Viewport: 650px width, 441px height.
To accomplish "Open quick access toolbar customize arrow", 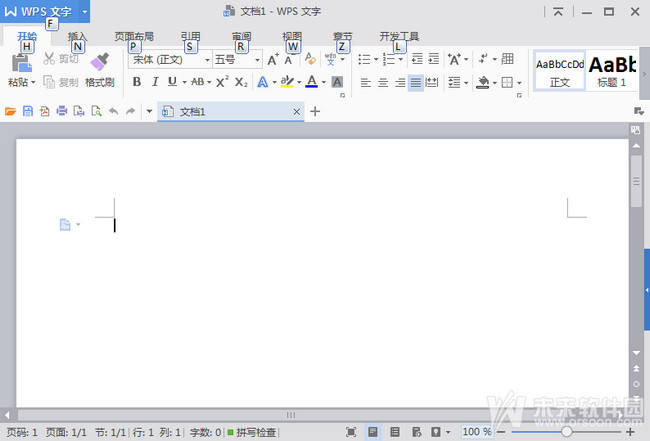I will click(149, 111).
